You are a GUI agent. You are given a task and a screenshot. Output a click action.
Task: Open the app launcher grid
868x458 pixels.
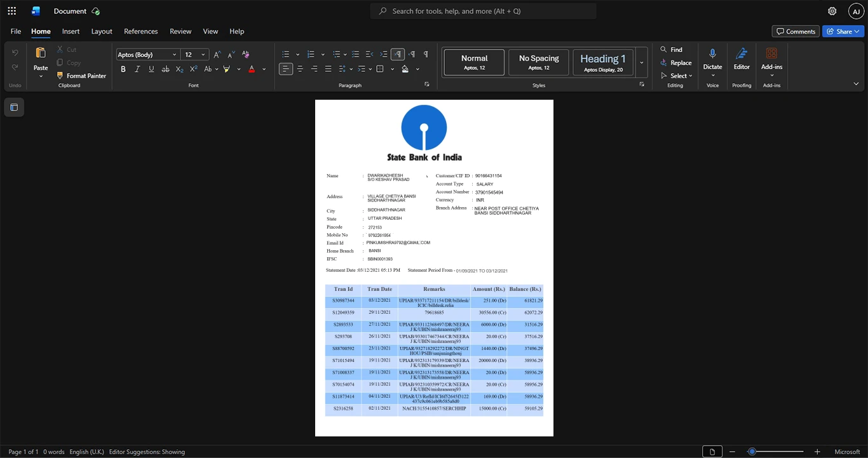tap(11, 11)
